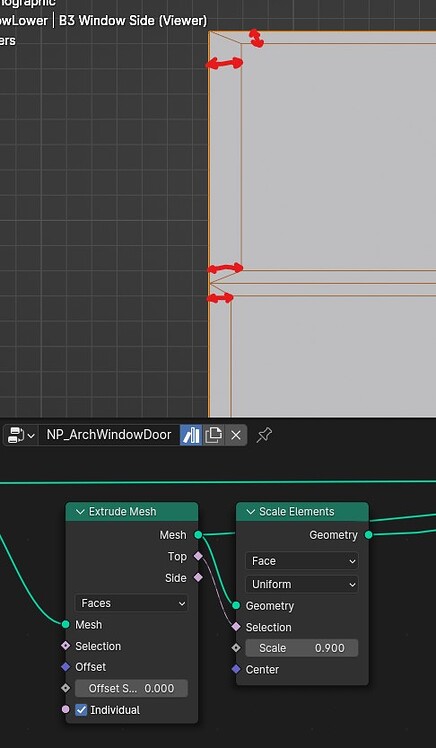This screenshot has height=748, width=436.
Task: Open the Face domain dropdown in Scale Elements
Action: coord(302,561)
